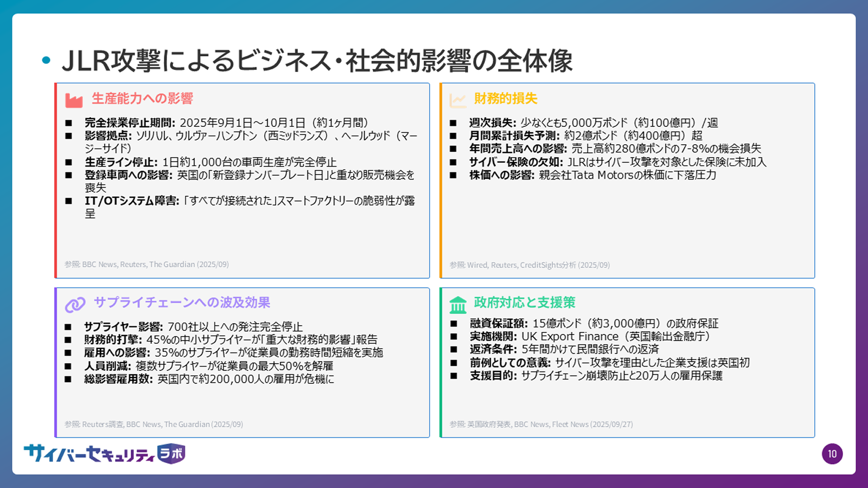Click the line "サプライヤー影響: 700社以上への発注完全停止"
The image size is (868, 488).
pyautogui.click(x=193, y=326)
